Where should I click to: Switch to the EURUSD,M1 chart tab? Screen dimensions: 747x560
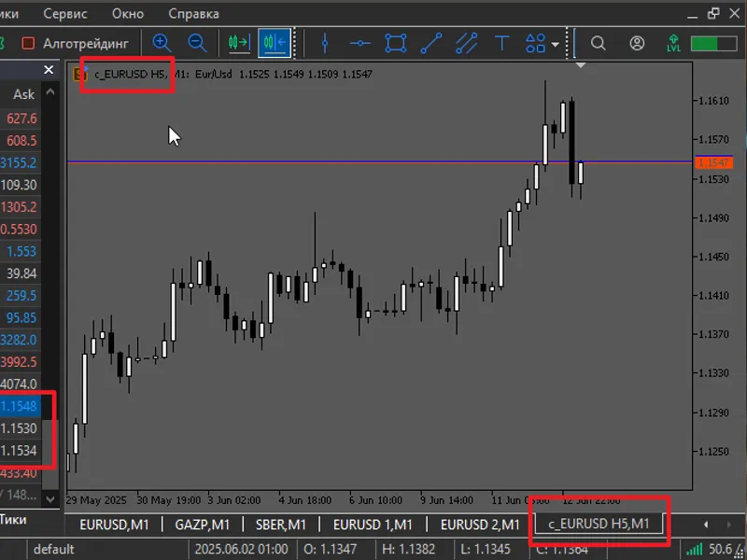tap(114, 525)
